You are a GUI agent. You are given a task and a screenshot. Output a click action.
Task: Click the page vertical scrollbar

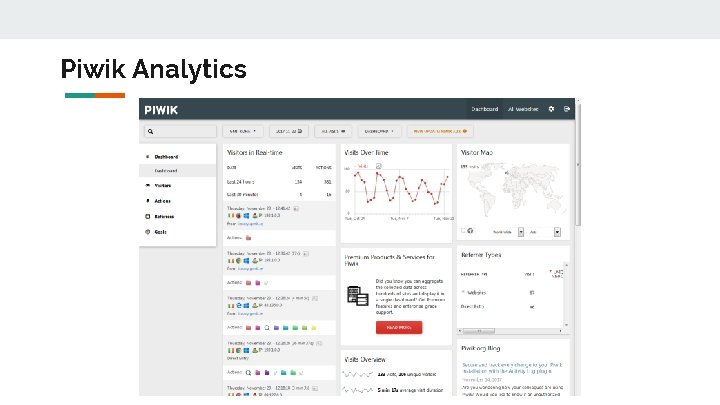(x=578, y=165)
